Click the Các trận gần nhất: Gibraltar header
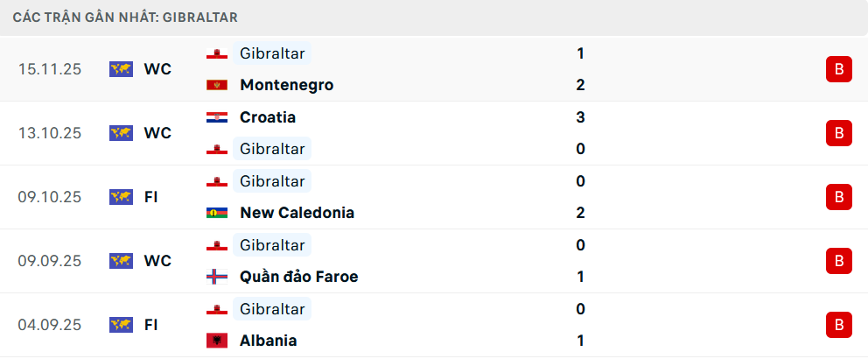868x359 pixels. click(125, 18)
